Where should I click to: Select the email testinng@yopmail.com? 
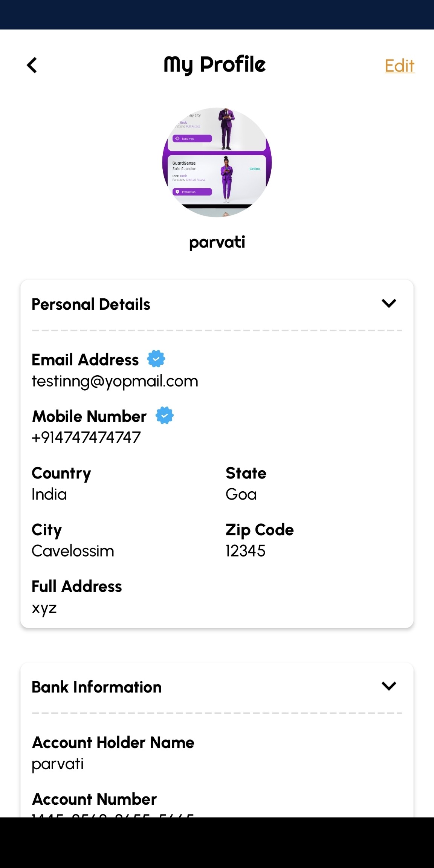coord(115,381)
